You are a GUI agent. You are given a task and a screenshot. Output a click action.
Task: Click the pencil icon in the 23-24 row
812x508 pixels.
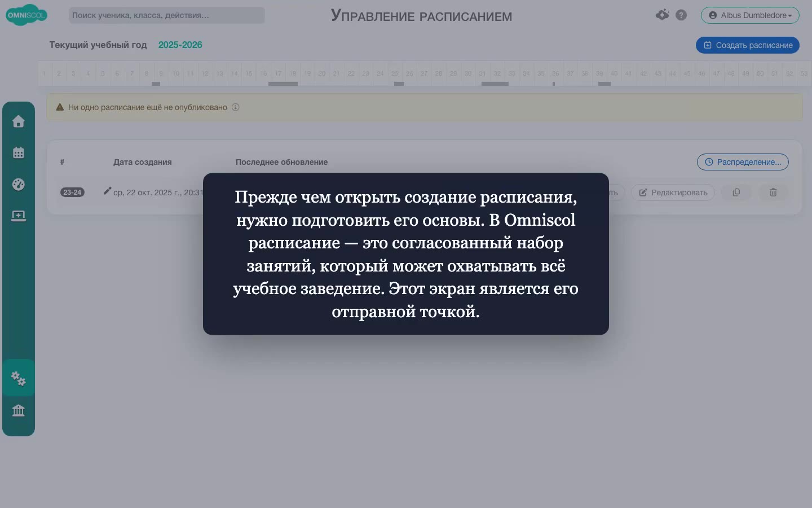(x=107, y=191)
